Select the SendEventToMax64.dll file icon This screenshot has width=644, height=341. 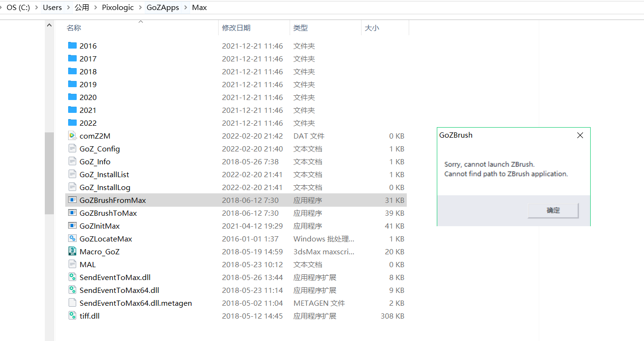click(72, 290)
